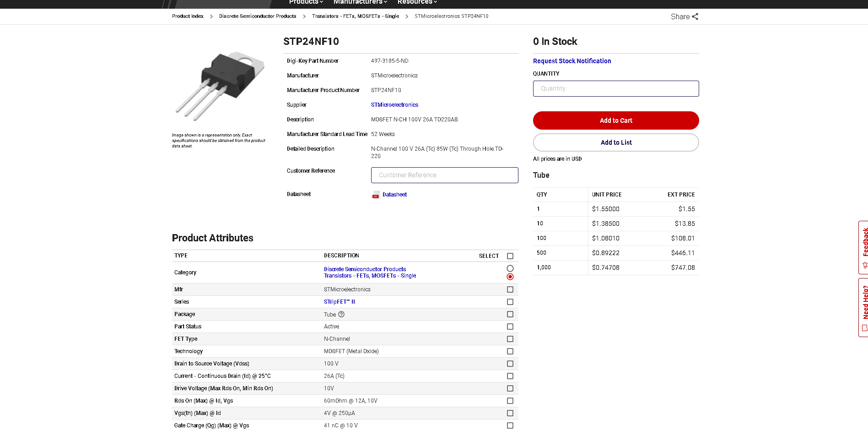Screen dimensions: 868x431
Task: Expand the Resources dropdown menu
Action: pos(417,2)
